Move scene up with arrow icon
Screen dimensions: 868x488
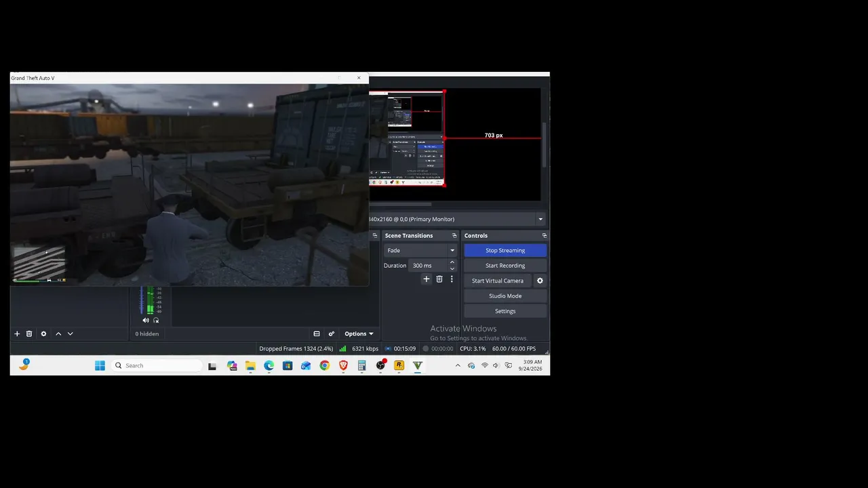58,333
